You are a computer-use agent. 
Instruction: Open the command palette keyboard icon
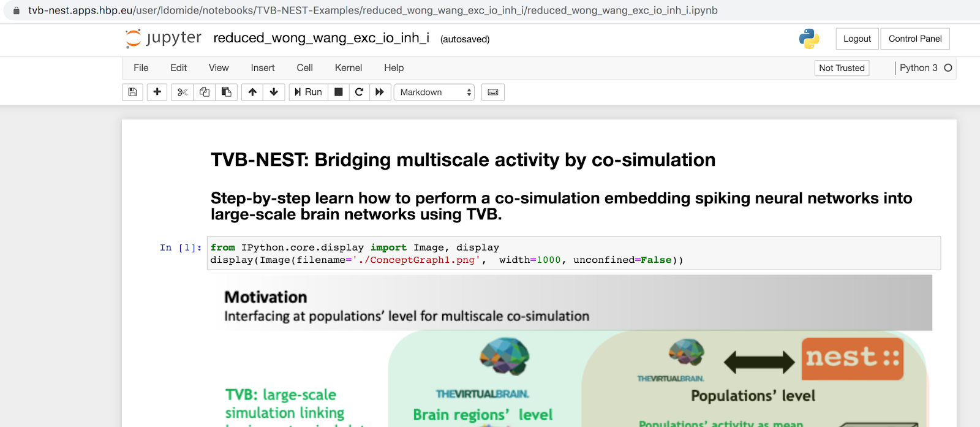493,92
